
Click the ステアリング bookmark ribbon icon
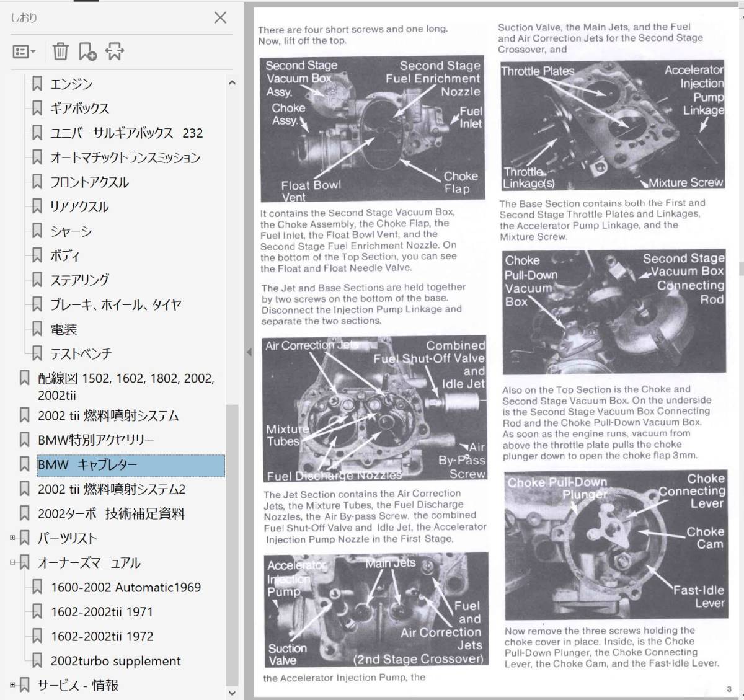pyautogui.click(x=37, y=280)
